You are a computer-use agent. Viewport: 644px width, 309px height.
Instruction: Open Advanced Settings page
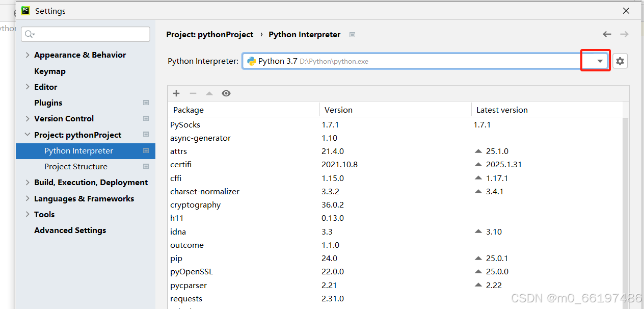pos(70,230)
